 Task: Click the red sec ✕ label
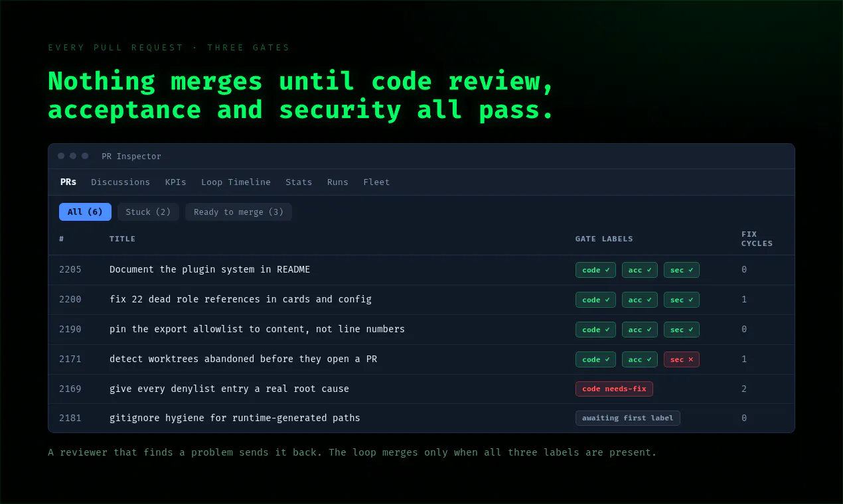681,359
